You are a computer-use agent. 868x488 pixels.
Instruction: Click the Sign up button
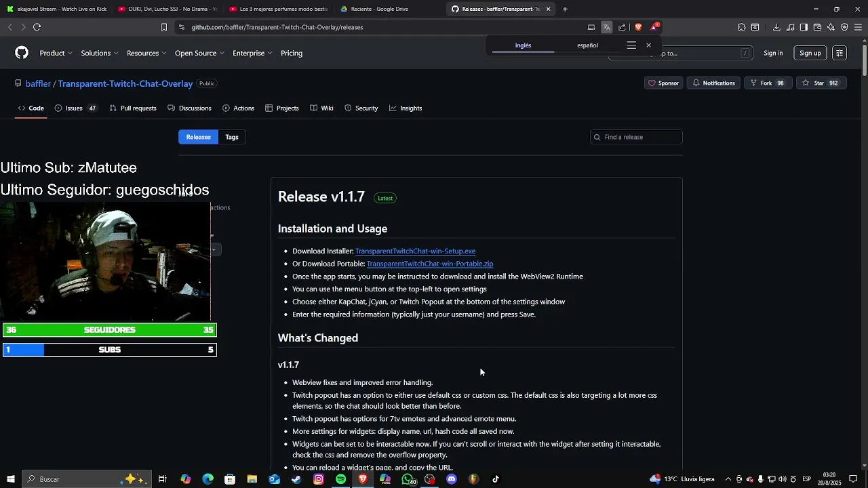[x=810, y=53]
